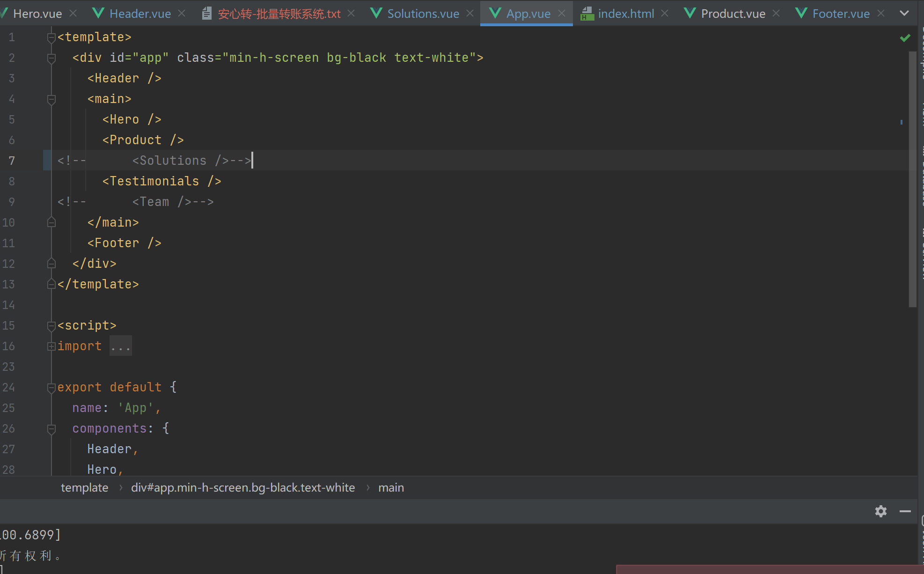Switch to the Hero.vue tab
The width and height of the screenshot is (924, 574).
pyautogui.click(x=37, y=14)
